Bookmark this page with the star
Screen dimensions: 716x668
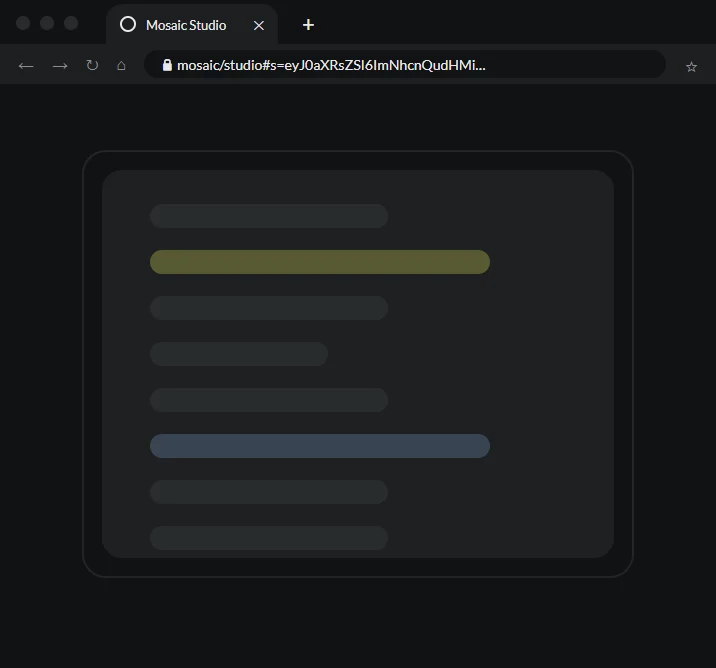point(691,67)
